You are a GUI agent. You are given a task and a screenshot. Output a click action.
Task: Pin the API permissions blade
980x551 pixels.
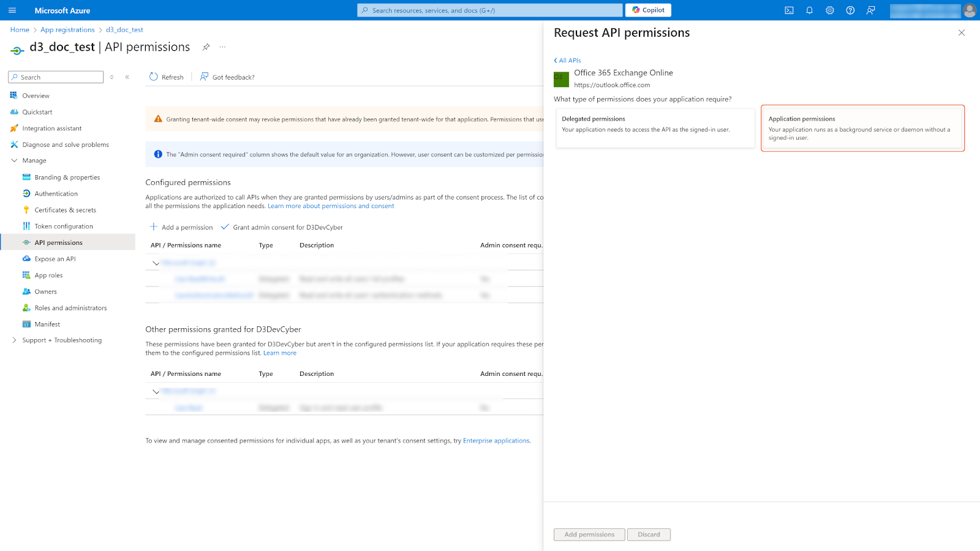206,47
